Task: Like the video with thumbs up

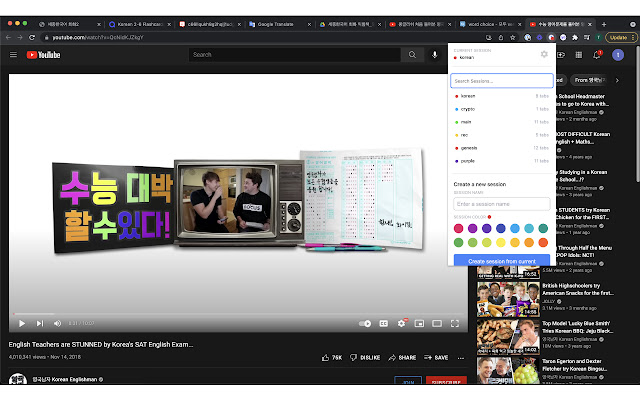Action: point(332,358)
